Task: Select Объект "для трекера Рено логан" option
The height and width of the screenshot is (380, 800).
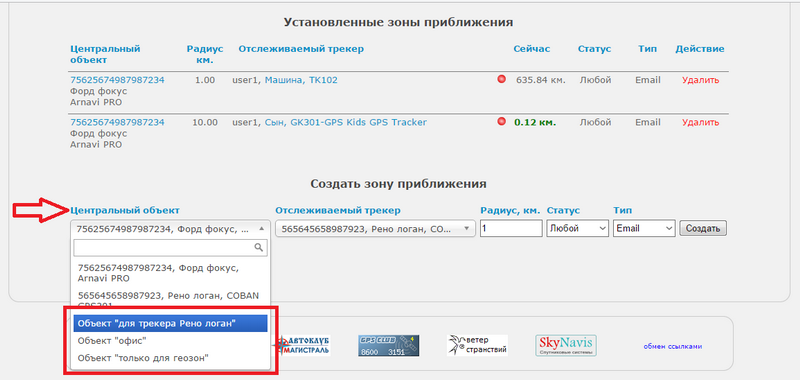Action: [x=170, y=323]
